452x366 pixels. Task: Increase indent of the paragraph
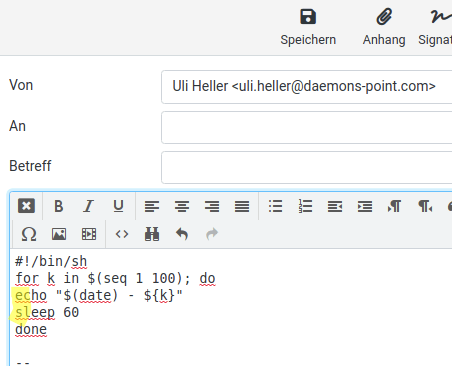pos(365,206)
